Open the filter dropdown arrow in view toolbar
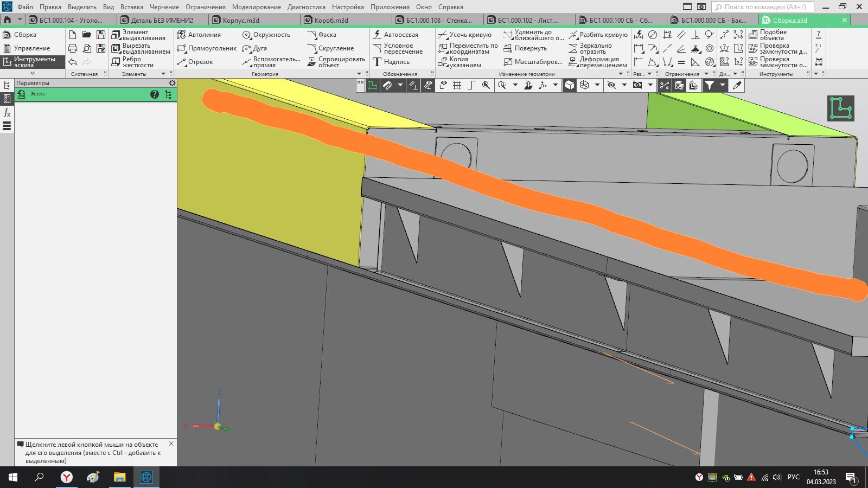Image resolution: width=868 pixels, height=488 pixels. (x=723, y=85)
